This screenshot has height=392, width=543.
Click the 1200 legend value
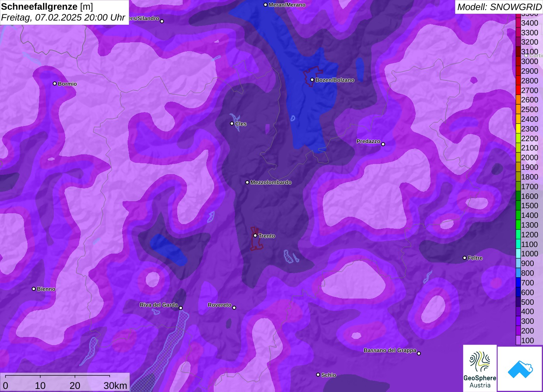(x=529, y=235)
